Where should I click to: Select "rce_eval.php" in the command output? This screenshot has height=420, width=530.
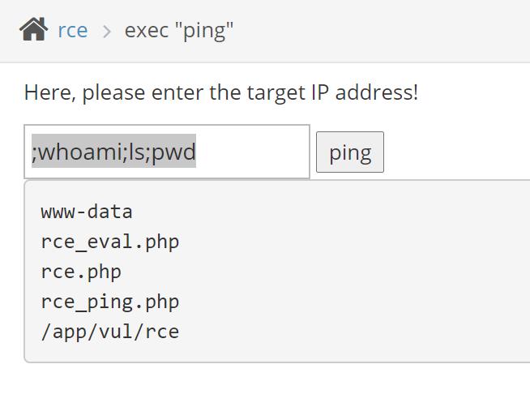click(109, 242)
